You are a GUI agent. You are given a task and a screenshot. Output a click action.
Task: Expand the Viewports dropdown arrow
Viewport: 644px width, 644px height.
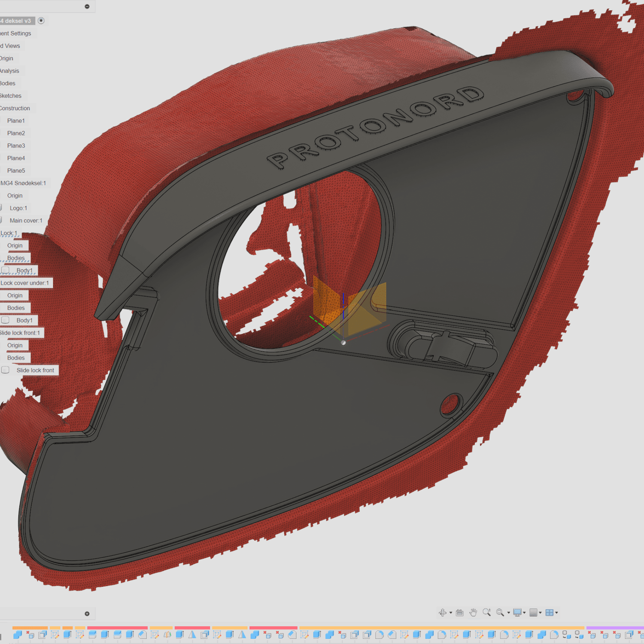[556, 613]
